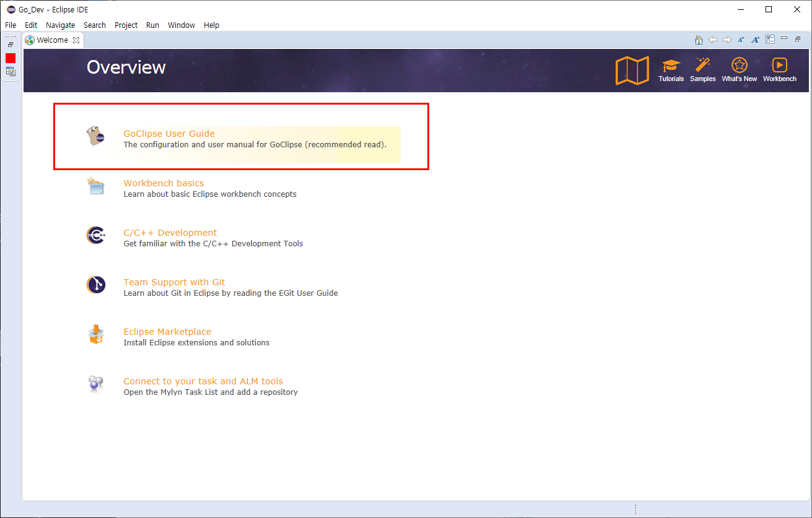This screenshot has width=812, height=518.
Task: Click the folder icon beside Workbench basics
Action: pos(95,186)
